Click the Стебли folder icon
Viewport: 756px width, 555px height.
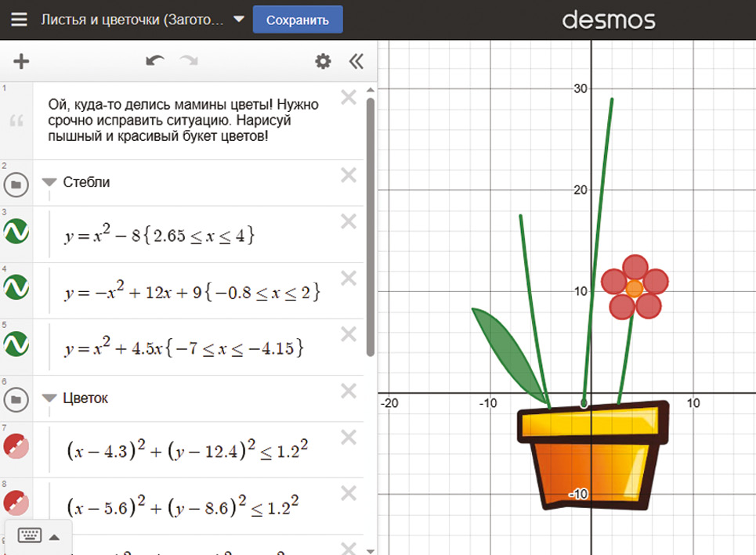click(16, 185)
